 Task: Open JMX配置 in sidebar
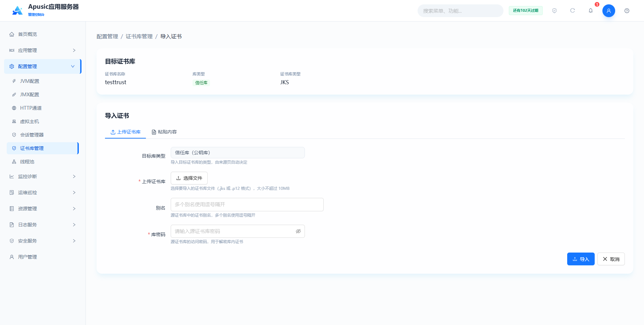(x=43, y=95)
